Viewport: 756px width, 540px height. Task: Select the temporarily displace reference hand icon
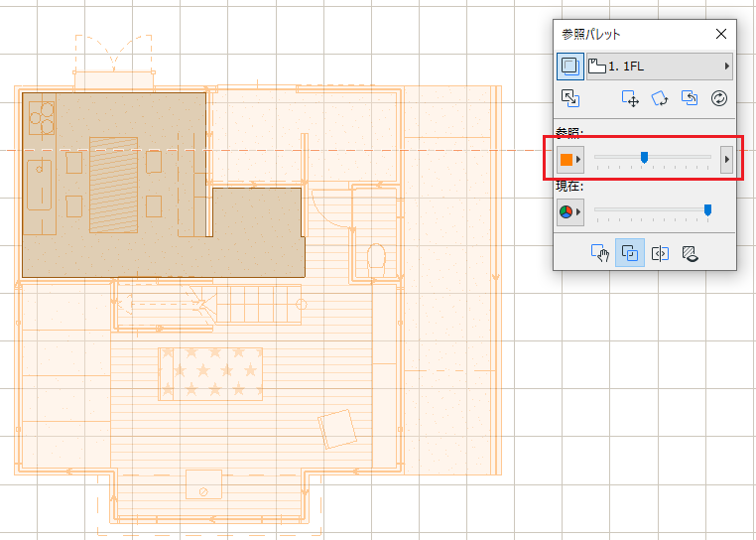pyautogui.click(x=600, y=253)
